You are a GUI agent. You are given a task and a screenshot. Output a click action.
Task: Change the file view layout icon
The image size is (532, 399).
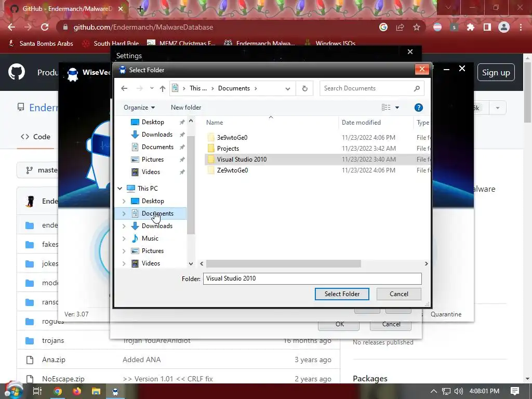click(x=386, y=108)
